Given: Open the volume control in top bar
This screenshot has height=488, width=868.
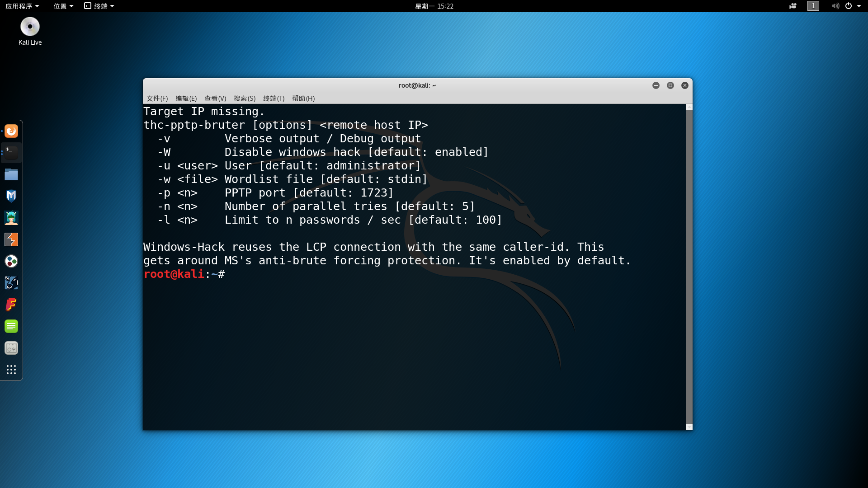Looking at the screenshot, I should pos(835,6).
